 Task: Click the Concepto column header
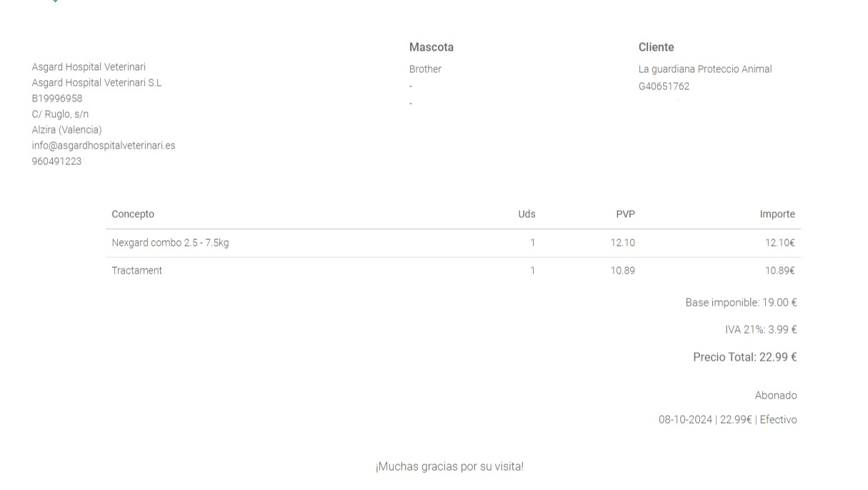[133, 214]
